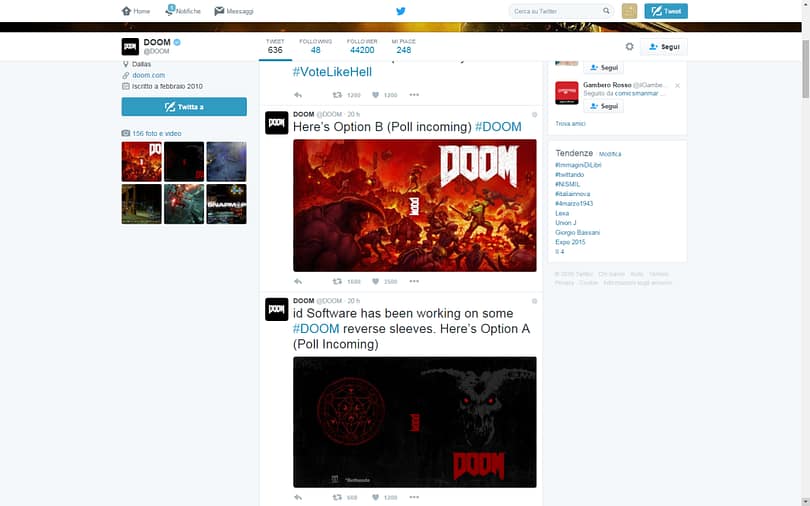Open the doom.com link
Image resolution: width=810 pixels, height=506 pixels.
[x=148, y=75]
